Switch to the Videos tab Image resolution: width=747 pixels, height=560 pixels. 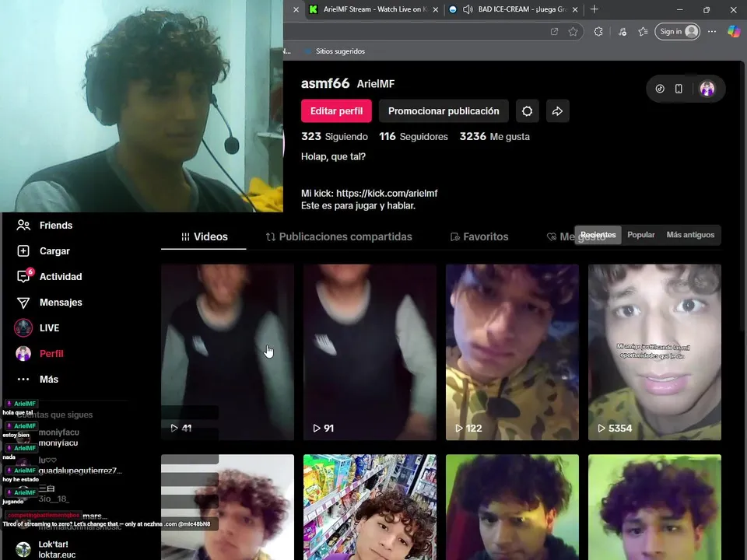click(x=204, y=236)
